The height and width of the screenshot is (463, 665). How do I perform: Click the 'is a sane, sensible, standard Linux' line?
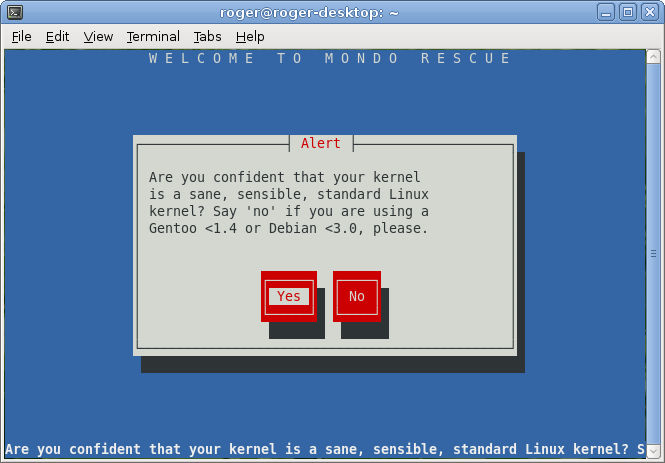288,194
